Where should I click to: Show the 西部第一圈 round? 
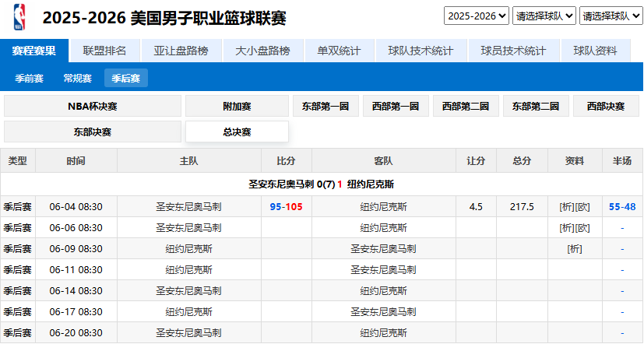(396, 107)
